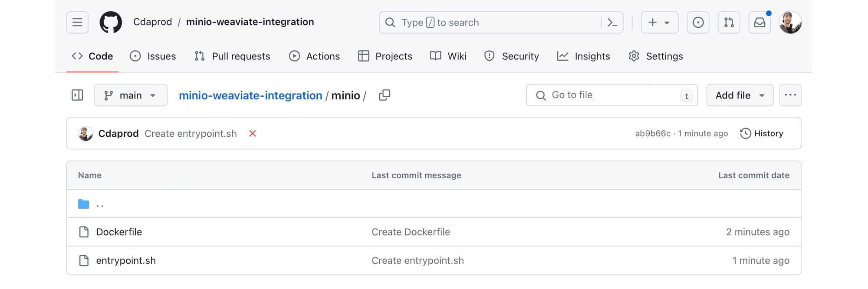868x289 pixels.
Task: Copy the file path with copy icon
Action: coord(385,95)
